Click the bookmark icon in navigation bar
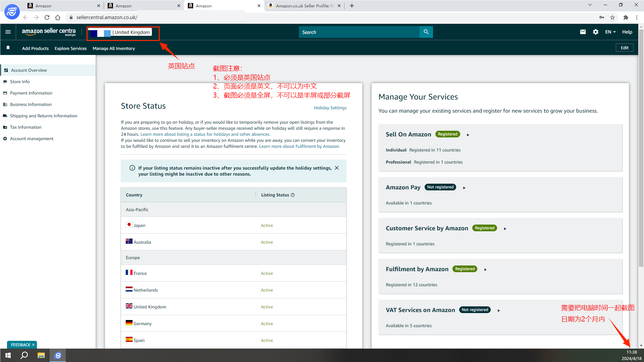Image resolution: width=644 pixels, height=362 pixels. (x=8, y=48)
